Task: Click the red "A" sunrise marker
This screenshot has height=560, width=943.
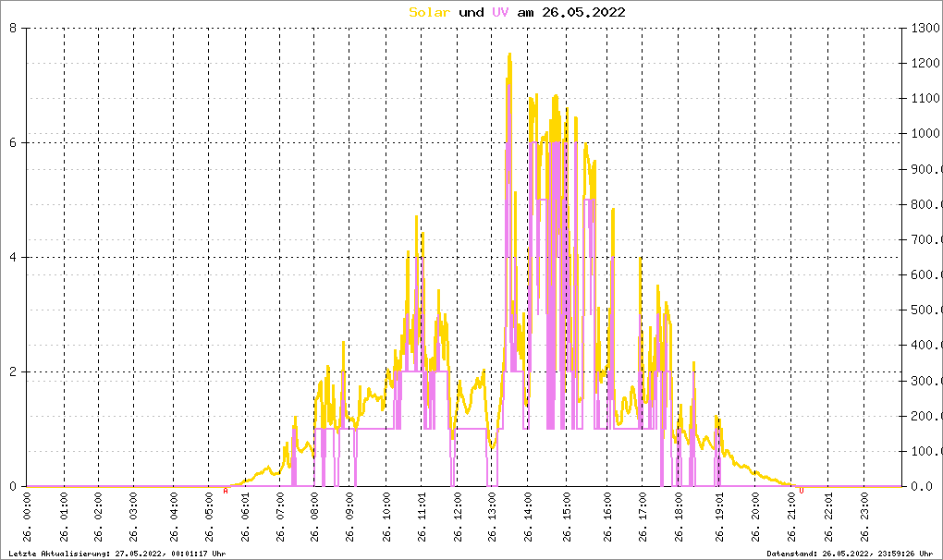Action: click(x=226, y=491)
